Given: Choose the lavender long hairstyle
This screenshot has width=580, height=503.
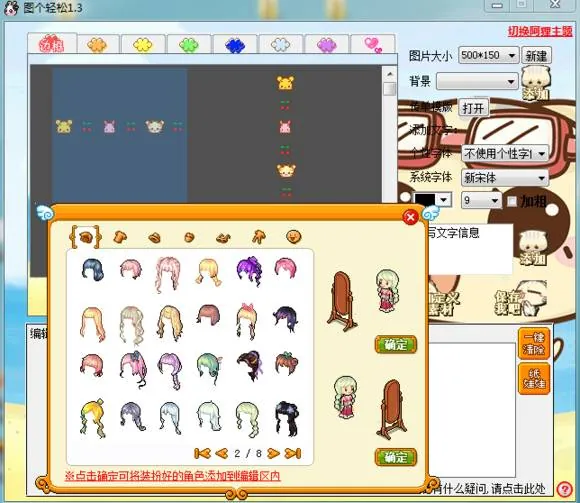Looking at the screenshot, I should [x=170, y=370].
